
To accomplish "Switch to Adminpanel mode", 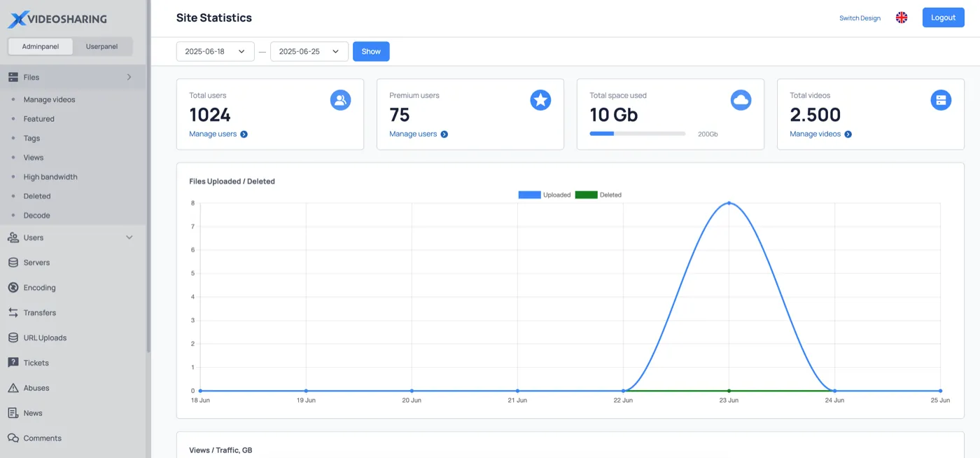I will click(x=41, y=47).
